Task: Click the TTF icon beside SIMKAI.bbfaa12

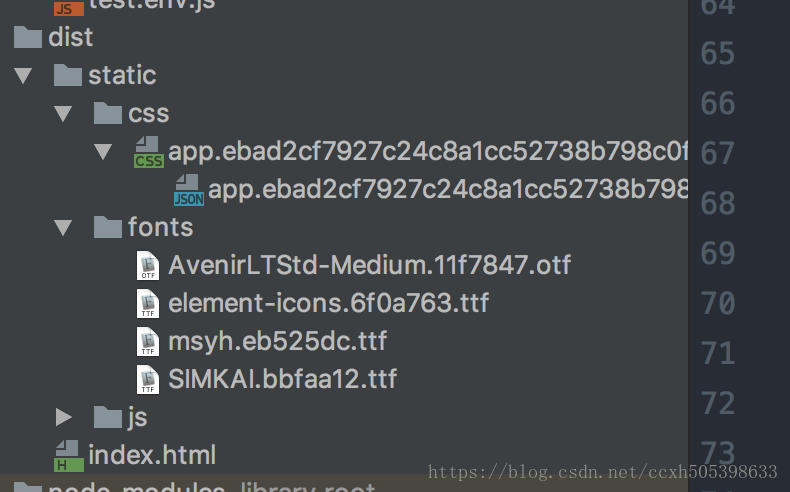Action: pyautogui.click(x=148, y=379)
